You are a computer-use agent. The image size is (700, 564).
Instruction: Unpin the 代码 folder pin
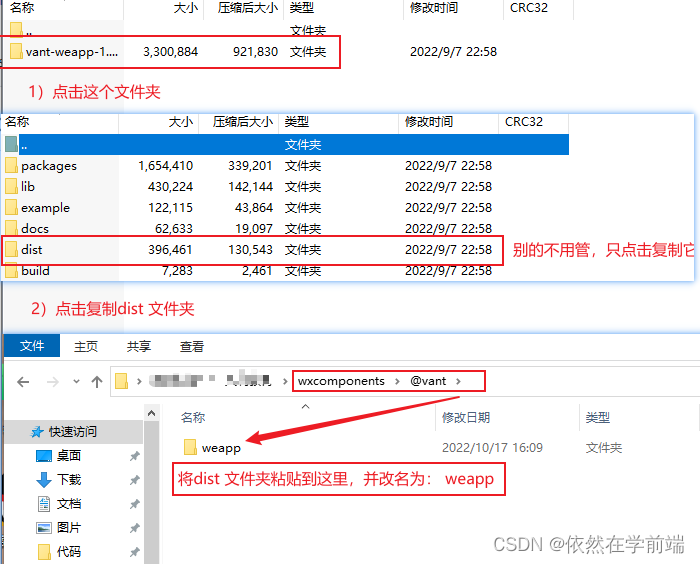[134, 552]
